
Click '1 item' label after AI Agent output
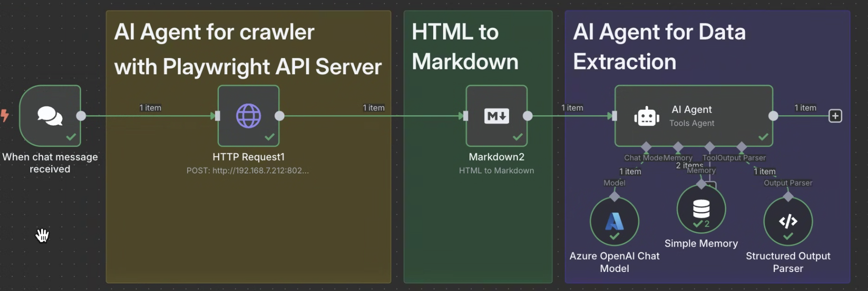pos(805,108)
